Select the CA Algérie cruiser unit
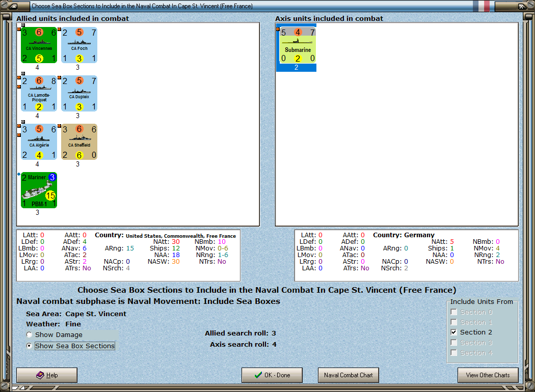Image resolution: width=535 pixels, height=392 pixels. 39,142
